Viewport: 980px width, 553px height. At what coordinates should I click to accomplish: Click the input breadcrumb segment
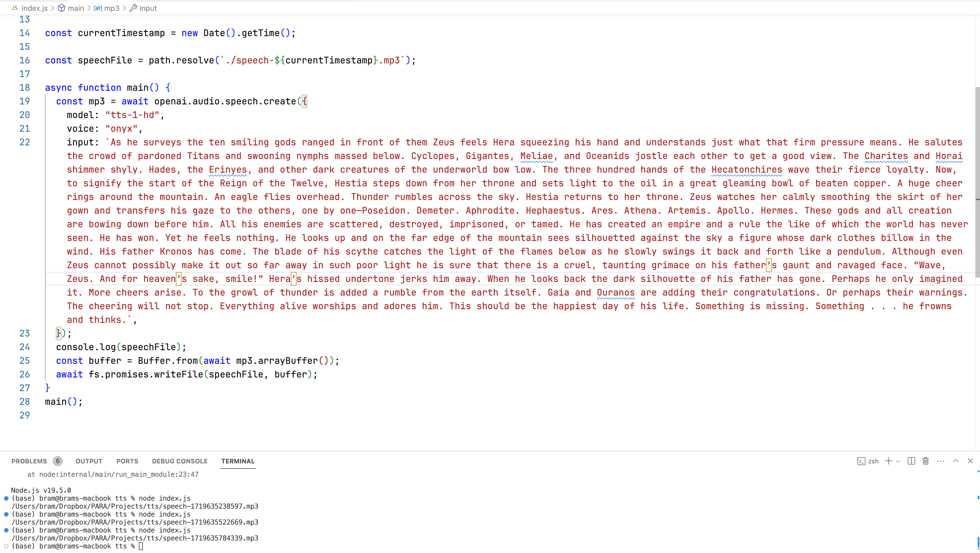click(x=148, y=8)
